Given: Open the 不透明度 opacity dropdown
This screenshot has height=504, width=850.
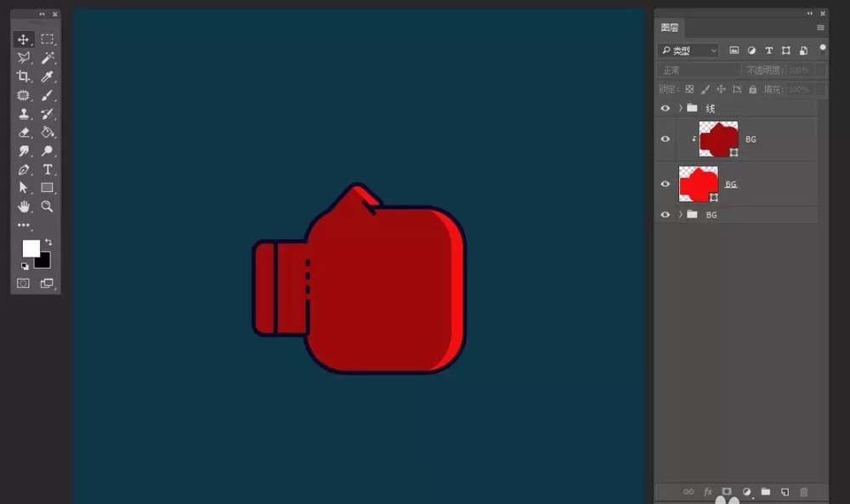Looking at the screenshot, I should (821, 71).
